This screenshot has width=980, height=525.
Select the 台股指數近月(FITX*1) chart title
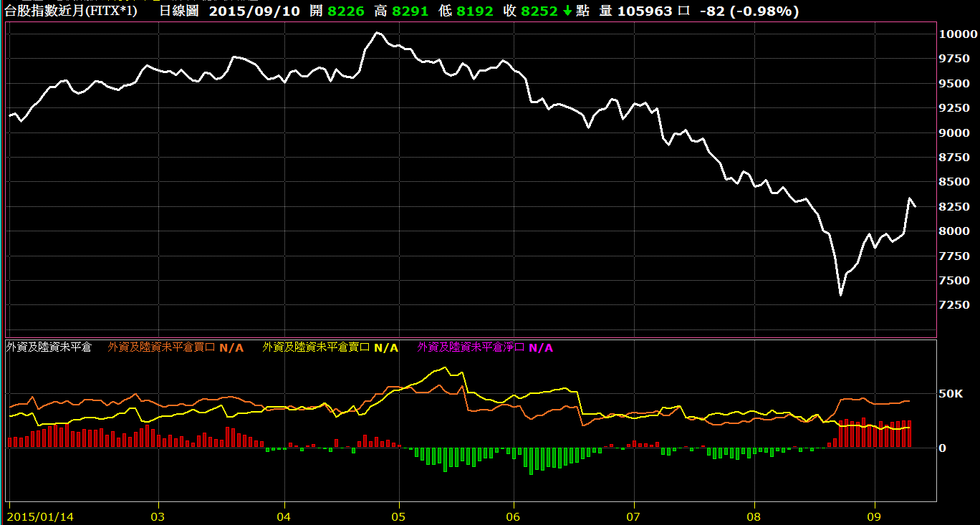70,11
